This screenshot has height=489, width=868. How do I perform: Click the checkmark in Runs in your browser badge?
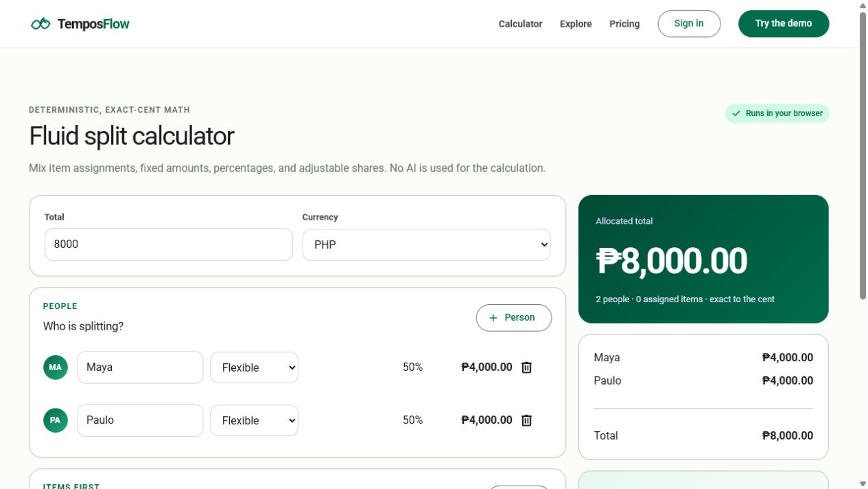pyautogui.click(x=736, y=113)
